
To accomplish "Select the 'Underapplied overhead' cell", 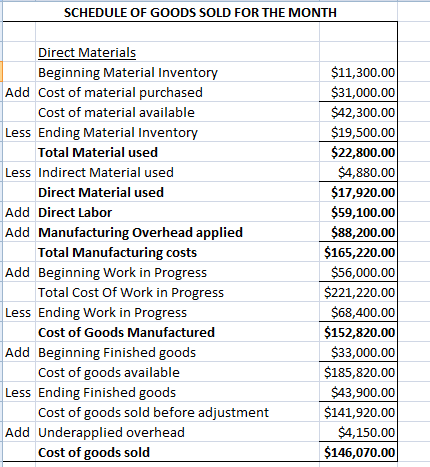I will point(177,432).
